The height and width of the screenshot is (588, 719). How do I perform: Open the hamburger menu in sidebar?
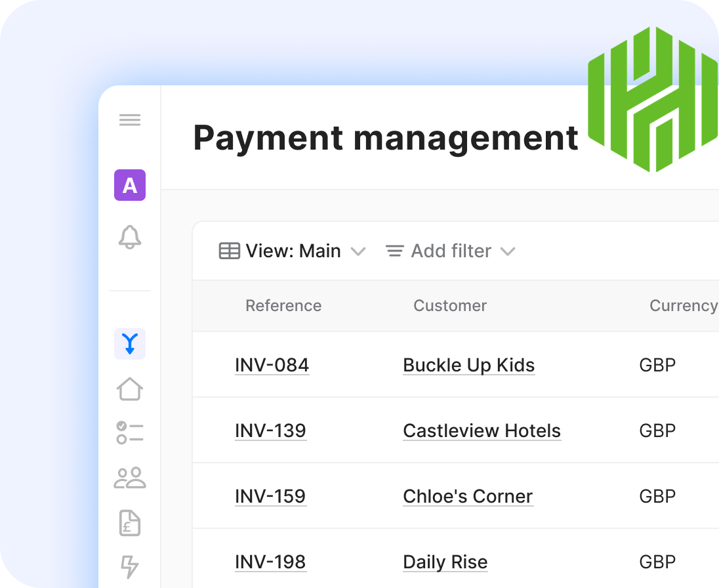(130, 120)
